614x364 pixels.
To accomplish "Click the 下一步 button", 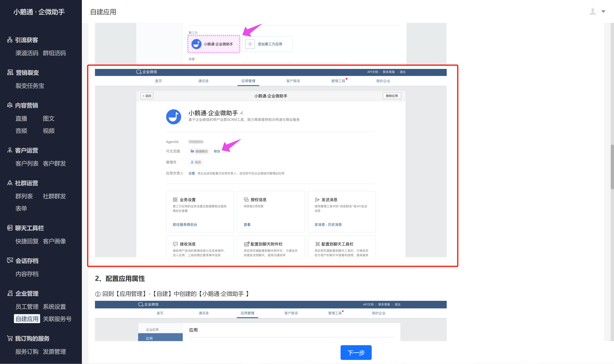I will [x=356, y=353].
